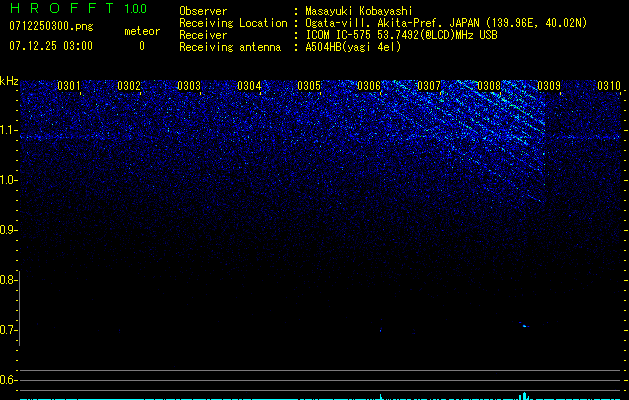Click the observer name Masayuki Kobayashi

point(359,11)
